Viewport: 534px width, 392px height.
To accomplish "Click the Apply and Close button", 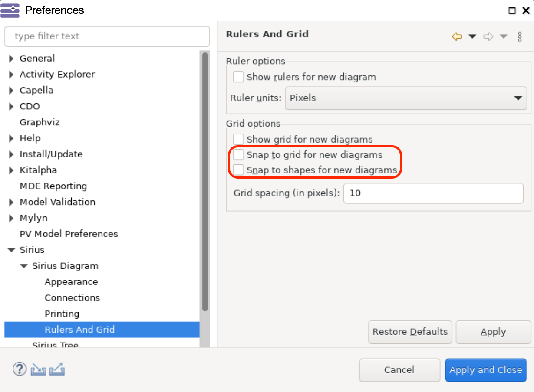I will 486,370.
